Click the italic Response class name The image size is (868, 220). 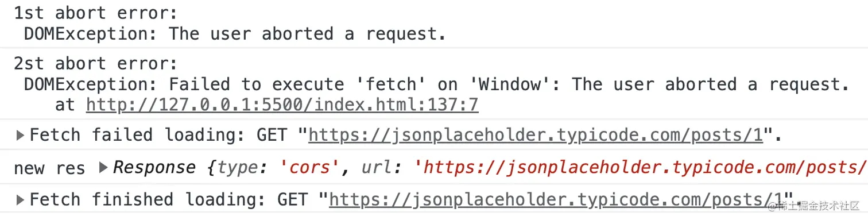154,168
